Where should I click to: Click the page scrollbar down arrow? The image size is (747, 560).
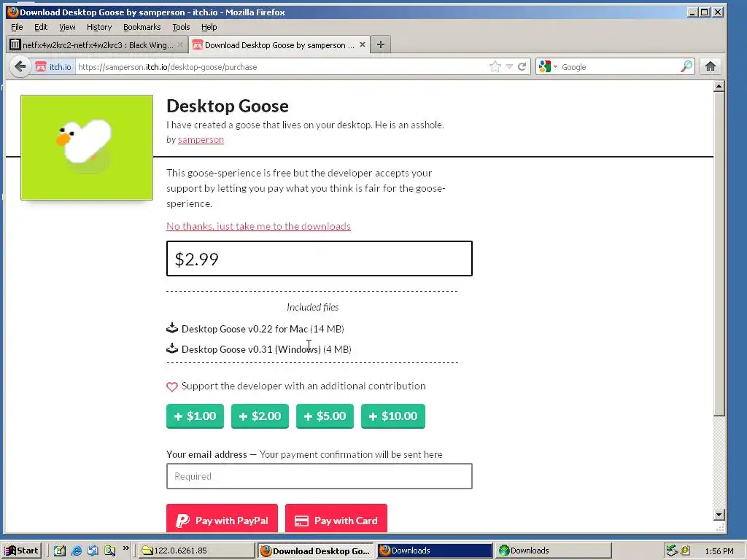[719, 514]
